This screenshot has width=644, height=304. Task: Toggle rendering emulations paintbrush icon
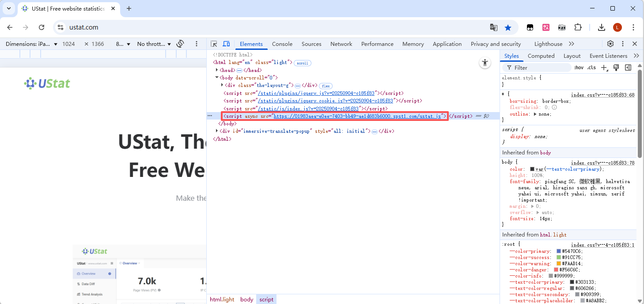coord(616,68)
